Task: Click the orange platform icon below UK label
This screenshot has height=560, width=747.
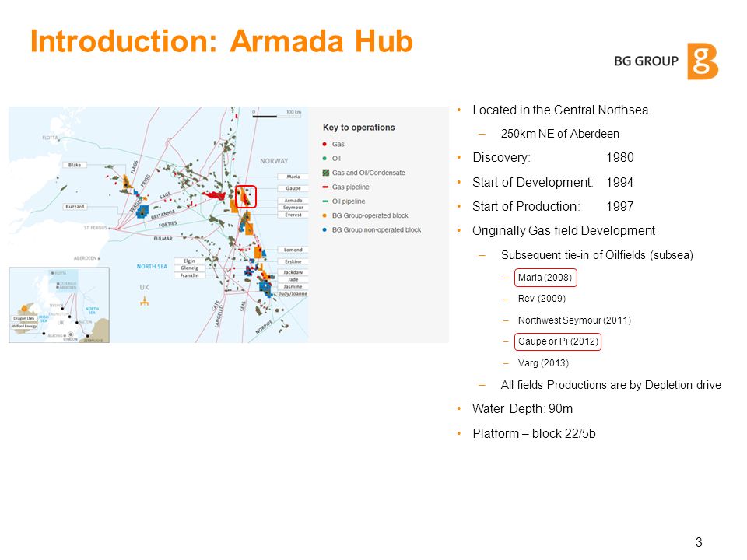Action: click(x=145, y=300)
